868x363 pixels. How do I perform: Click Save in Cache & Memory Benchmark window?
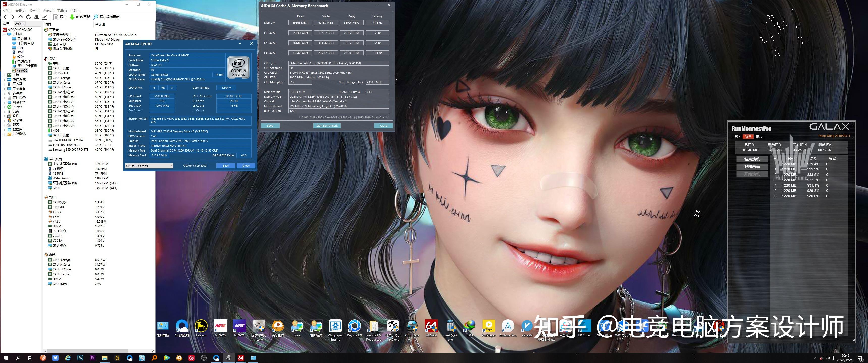270,126
